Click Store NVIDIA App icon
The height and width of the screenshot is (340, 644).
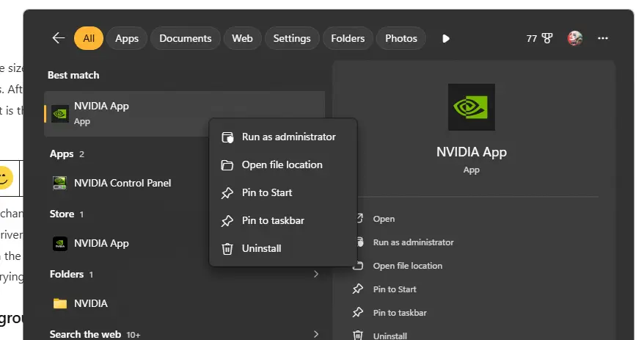(60, 243)
